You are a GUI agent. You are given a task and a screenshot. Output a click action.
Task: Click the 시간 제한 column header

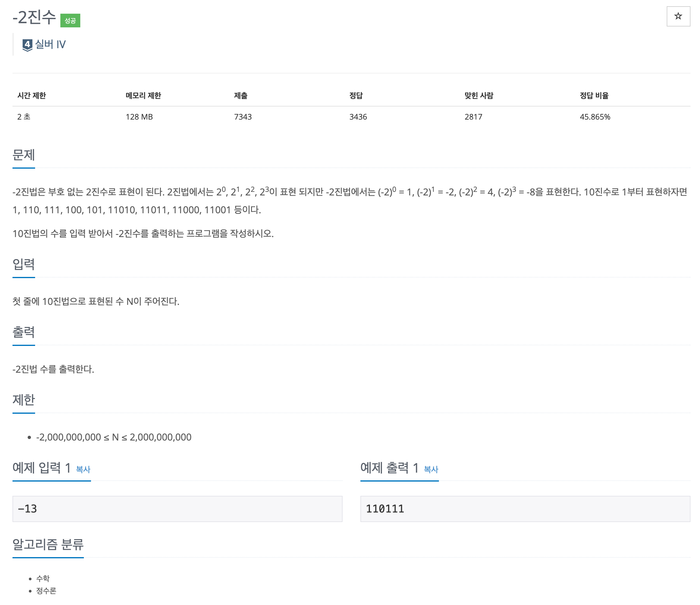coord(32,96)
